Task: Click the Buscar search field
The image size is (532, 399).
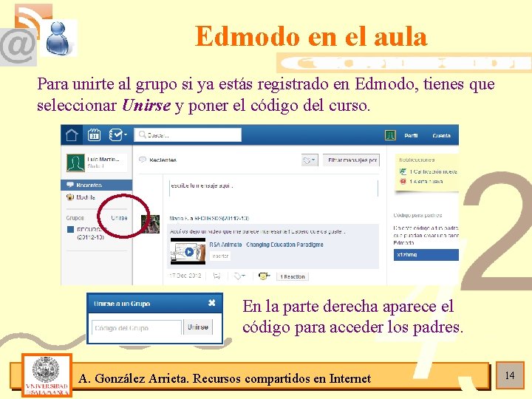Action: pyautogui.click(x=188, y=135)
